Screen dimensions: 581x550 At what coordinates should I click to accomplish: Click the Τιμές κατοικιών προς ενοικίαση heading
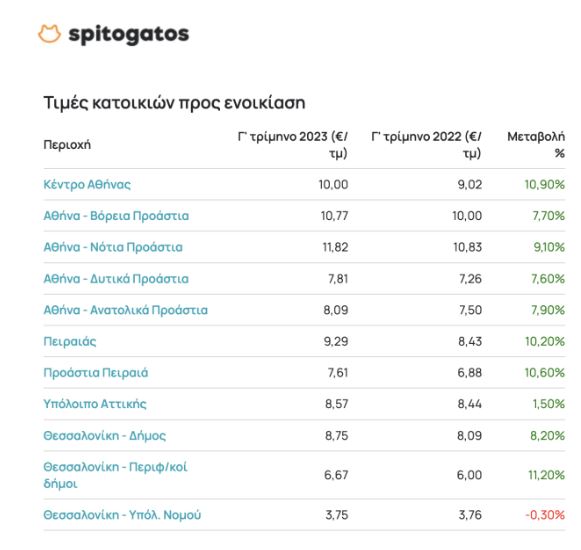(174, 103)
